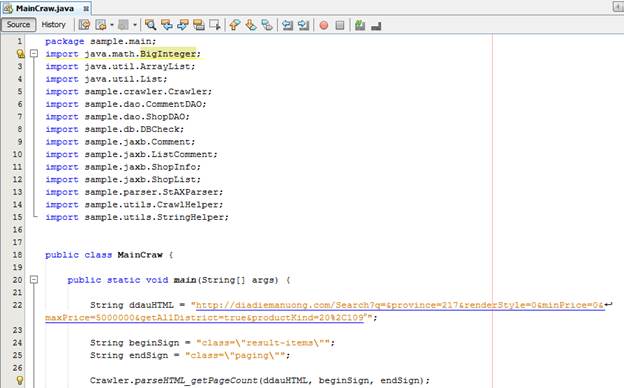Click 'import sample.jaxb.Comment;' line

tap(120, 142)
